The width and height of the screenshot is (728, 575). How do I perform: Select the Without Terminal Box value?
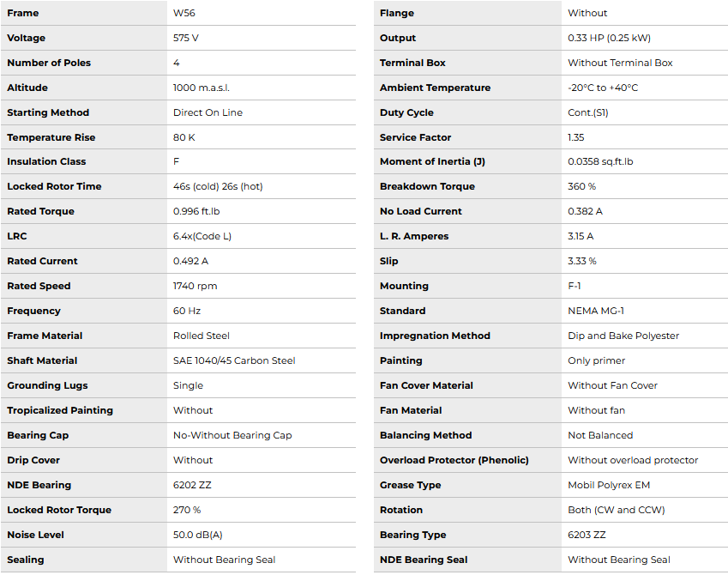(x=620, y=63)
